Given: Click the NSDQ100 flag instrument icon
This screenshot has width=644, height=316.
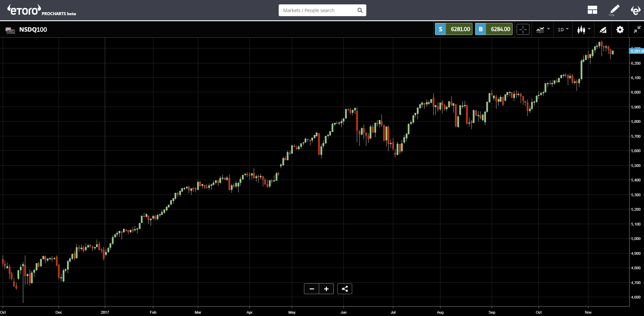Looking at the screenshot, I should 10,30.
